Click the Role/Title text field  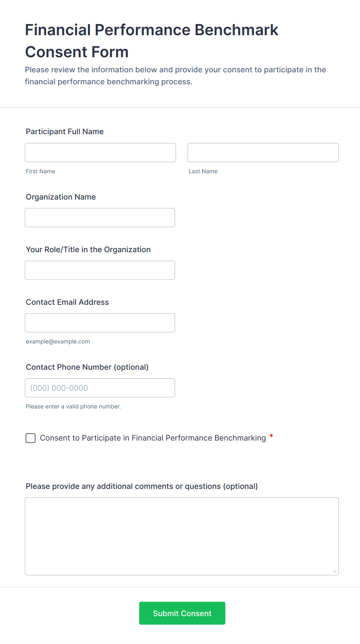(100, 270)
